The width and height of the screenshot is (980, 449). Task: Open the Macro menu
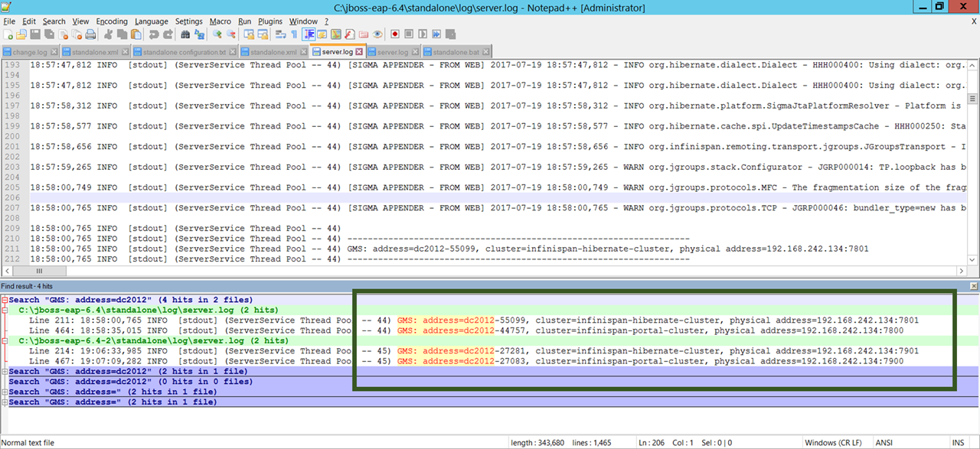[220, 21]
